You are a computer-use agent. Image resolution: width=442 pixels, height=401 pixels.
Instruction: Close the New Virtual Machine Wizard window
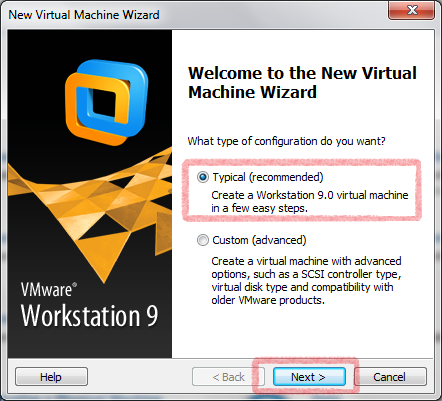412,10
